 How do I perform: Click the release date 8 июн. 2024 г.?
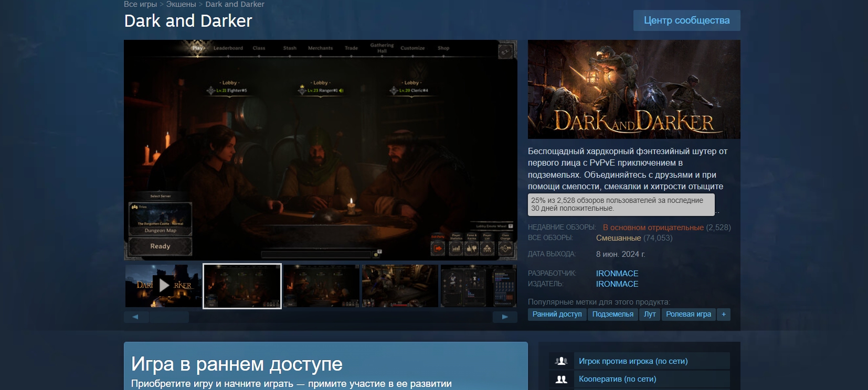click(621, 254)
